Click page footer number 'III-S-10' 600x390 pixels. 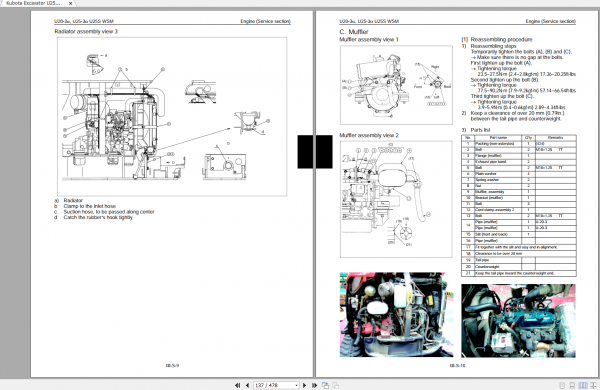[458, 366]
